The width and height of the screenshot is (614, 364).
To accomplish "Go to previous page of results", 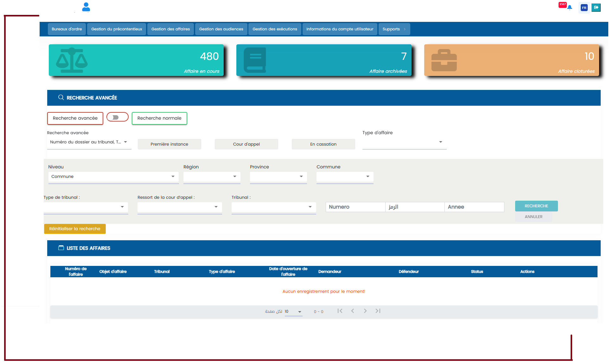I will pyautogui.click(x=353, y=311).
